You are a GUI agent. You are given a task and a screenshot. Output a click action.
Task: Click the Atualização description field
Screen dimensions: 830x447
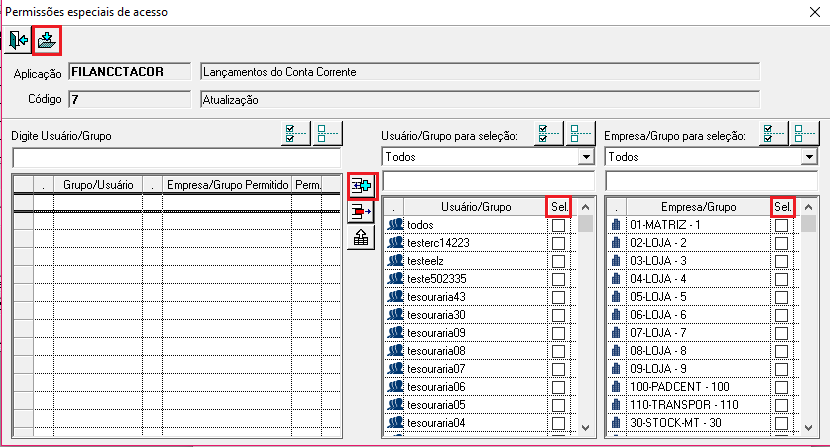click(x=480, y=99)
